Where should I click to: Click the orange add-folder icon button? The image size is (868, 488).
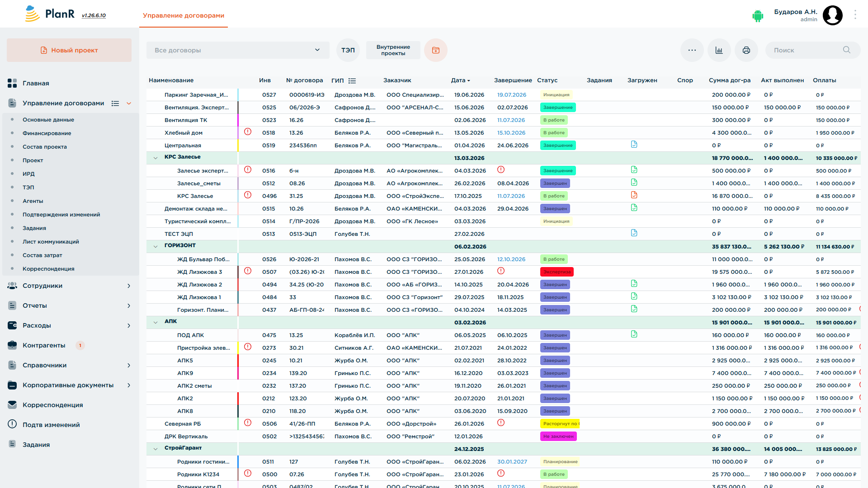(436, 50)
